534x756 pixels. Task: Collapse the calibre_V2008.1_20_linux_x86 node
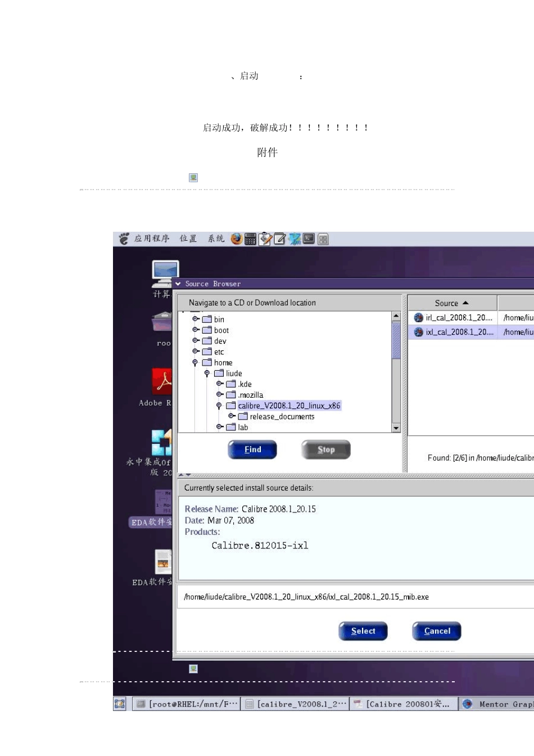pyautogui.click(x=219, y=406)
